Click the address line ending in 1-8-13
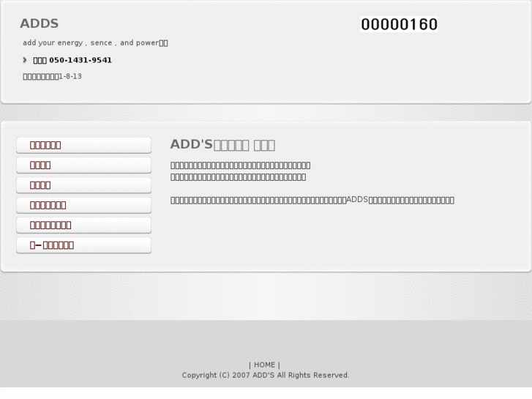 52,76
